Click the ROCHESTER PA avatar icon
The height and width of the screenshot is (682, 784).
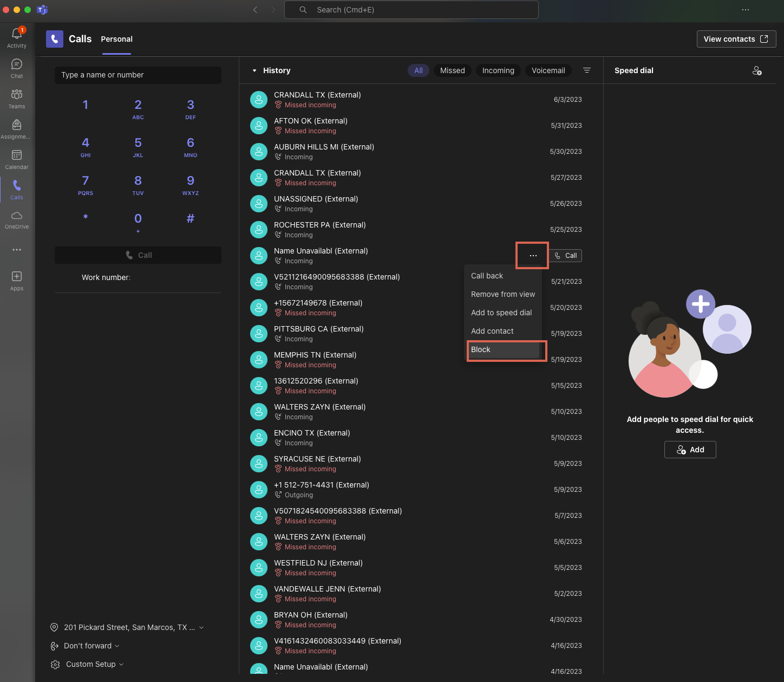pos(259,230)
